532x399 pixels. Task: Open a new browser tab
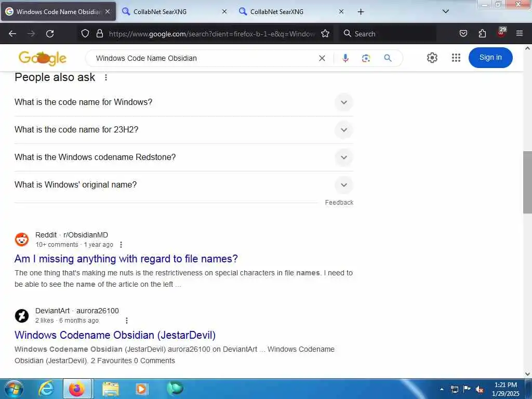coord(361,12)
